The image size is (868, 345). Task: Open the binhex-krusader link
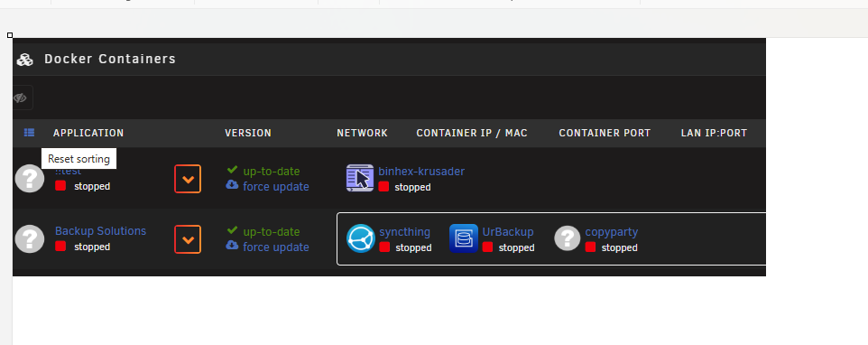(x=421, y=171)
